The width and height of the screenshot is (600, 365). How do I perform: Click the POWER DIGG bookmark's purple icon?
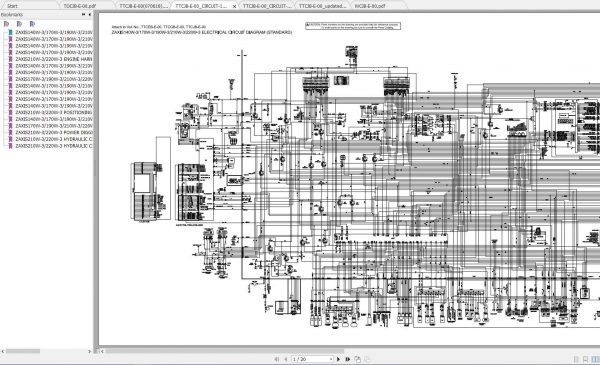(10, 132)
